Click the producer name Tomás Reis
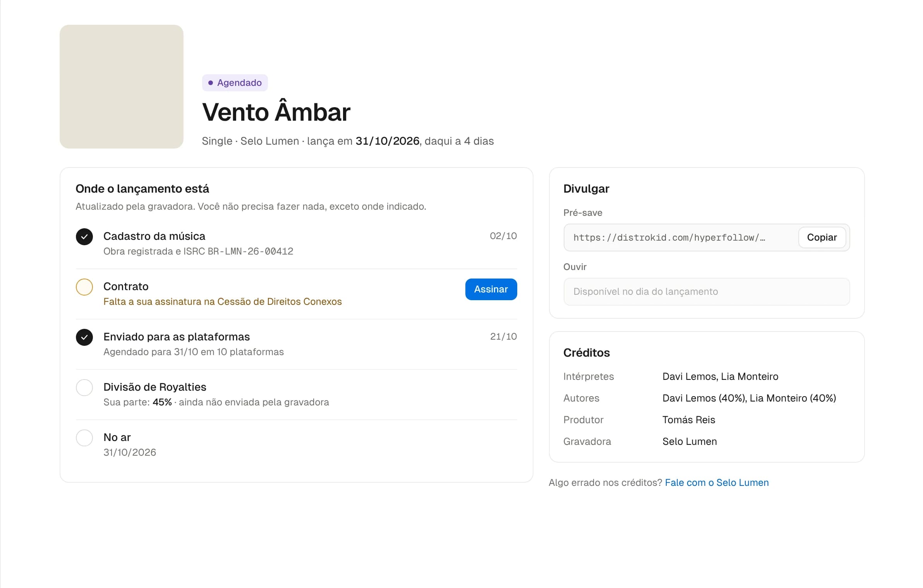 click(x=689, y=420)
